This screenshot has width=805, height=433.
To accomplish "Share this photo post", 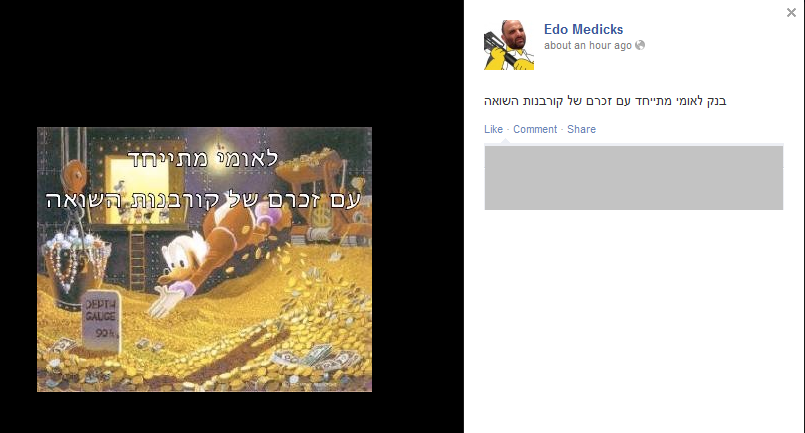I will 581,129.
